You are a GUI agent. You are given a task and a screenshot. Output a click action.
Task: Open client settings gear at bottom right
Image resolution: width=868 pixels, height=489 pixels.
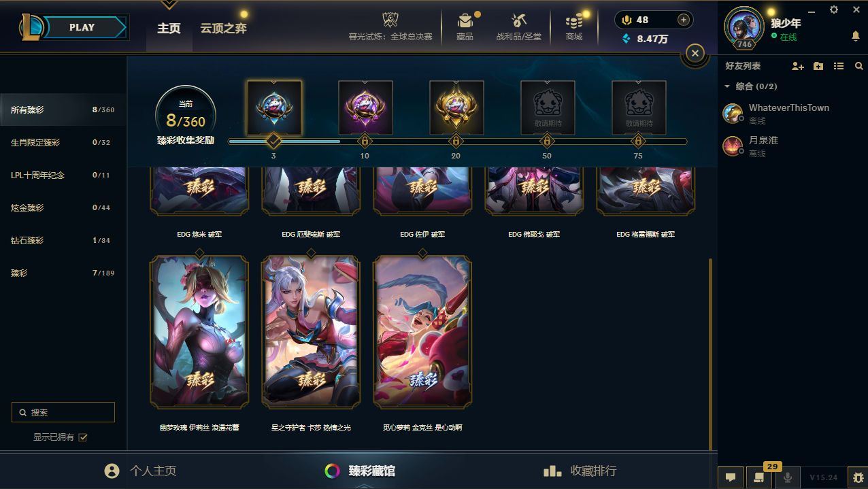[857, 477]
